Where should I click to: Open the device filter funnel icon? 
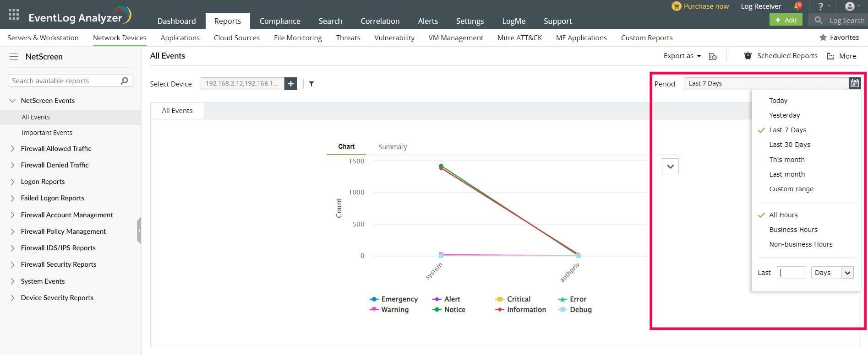(311, 84)
